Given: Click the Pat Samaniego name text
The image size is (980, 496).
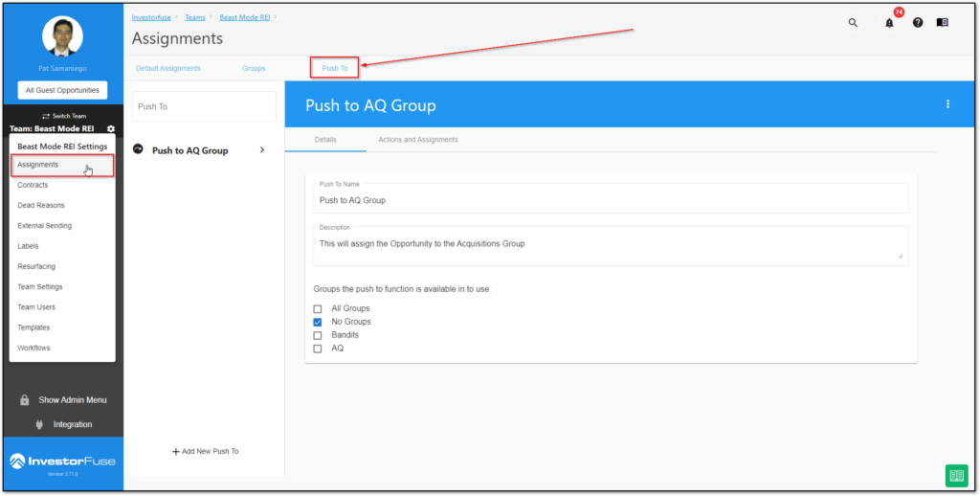Looking at the screenshot, I should click(62, 68).
